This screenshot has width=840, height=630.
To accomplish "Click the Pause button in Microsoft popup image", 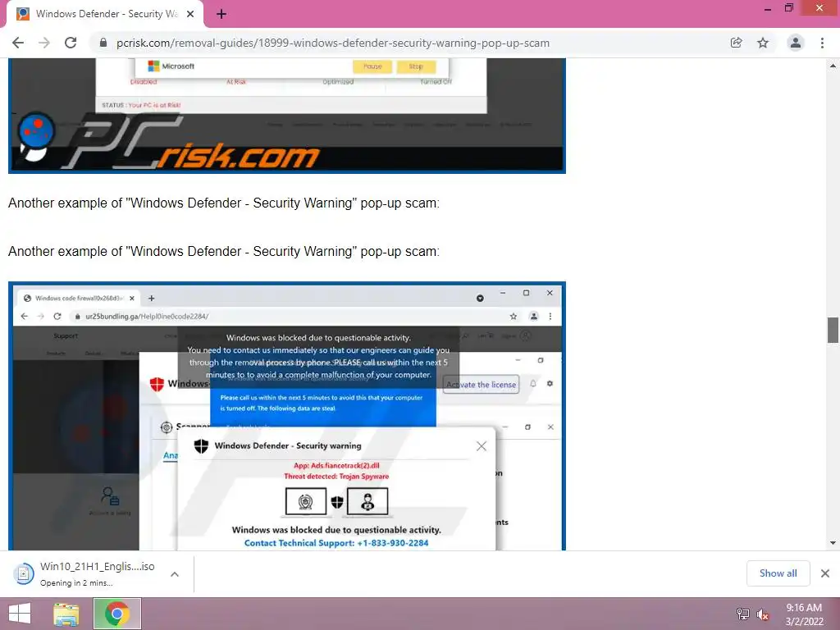I will coord(372,66).
